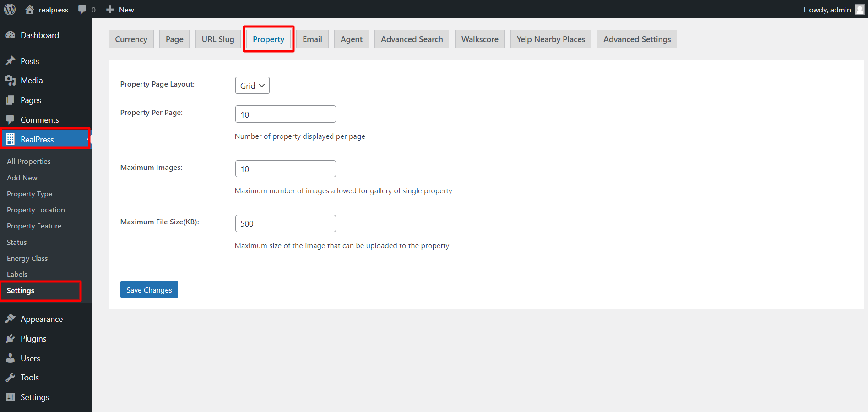
Task: Click the Save Changes button
Action: pos(149,289)
